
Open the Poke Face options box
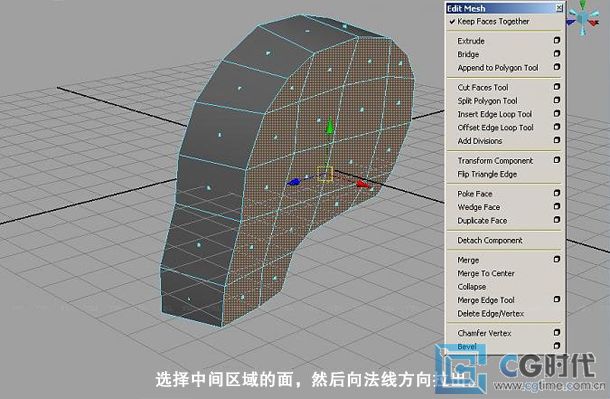557,193
